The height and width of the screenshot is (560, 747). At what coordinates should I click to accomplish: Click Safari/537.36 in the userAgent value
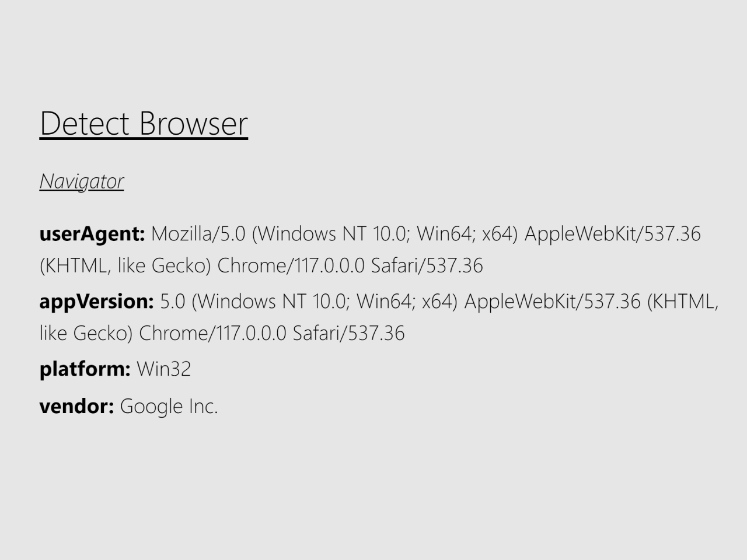tap(427, 266)
